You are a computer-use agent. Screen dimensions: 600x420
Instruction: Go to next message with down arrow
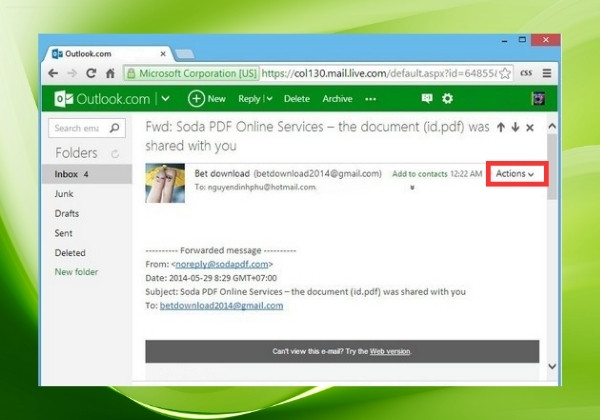click(x=515, y=127)
